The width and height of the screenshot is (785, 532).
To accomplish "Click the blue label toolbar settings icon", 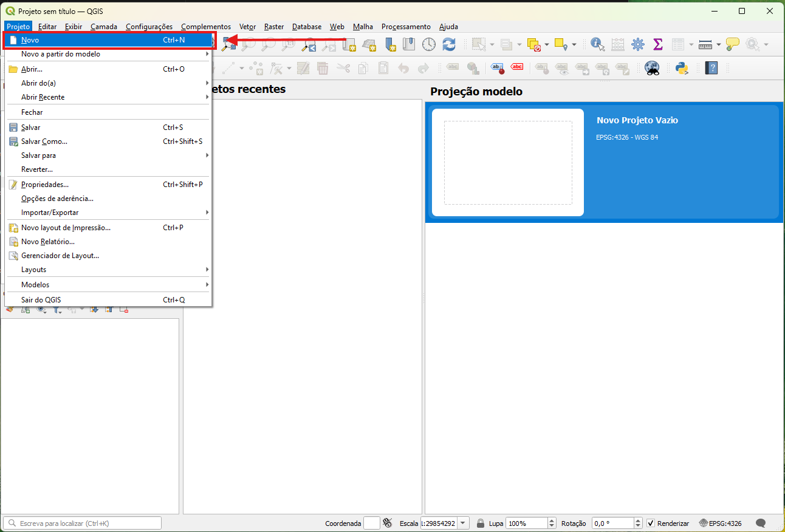I will click(498, 68).
